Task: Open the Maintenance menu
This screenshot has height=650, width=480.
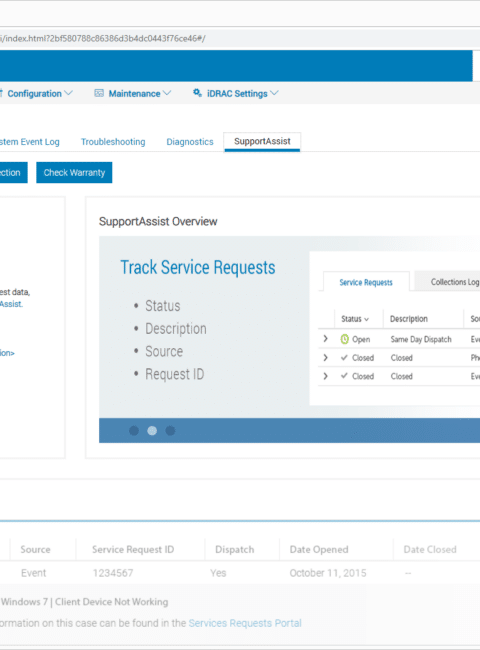Action: [x=133, y=94]
